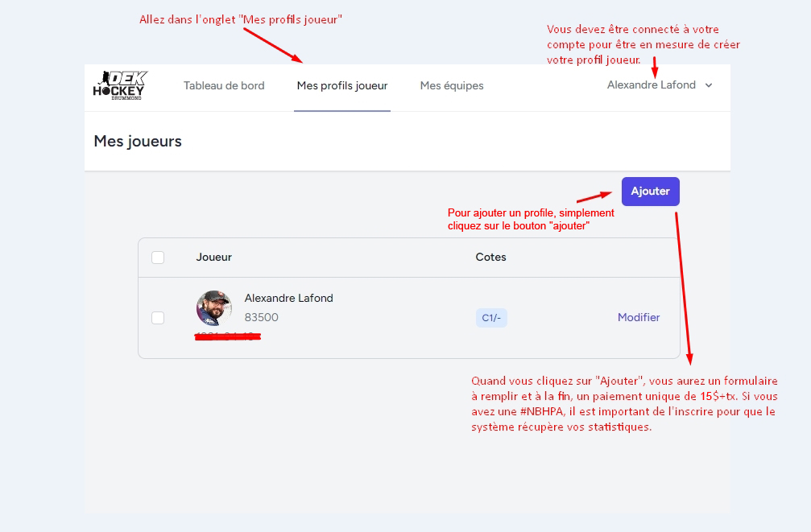Click the Ajouter button

click(x=650, y=192)
